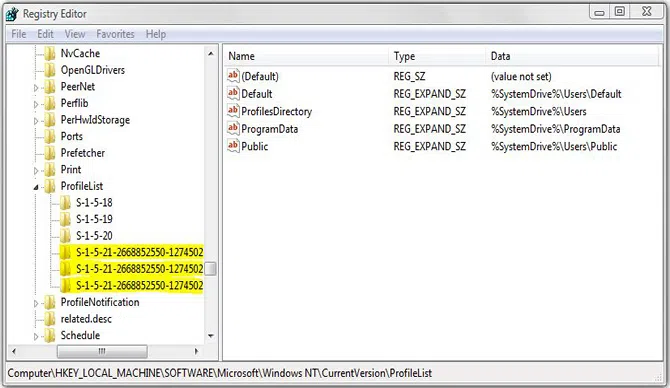The image size is (670, 388).
Task: Expand the Schedule key arrow
Action: click(36, 337)
